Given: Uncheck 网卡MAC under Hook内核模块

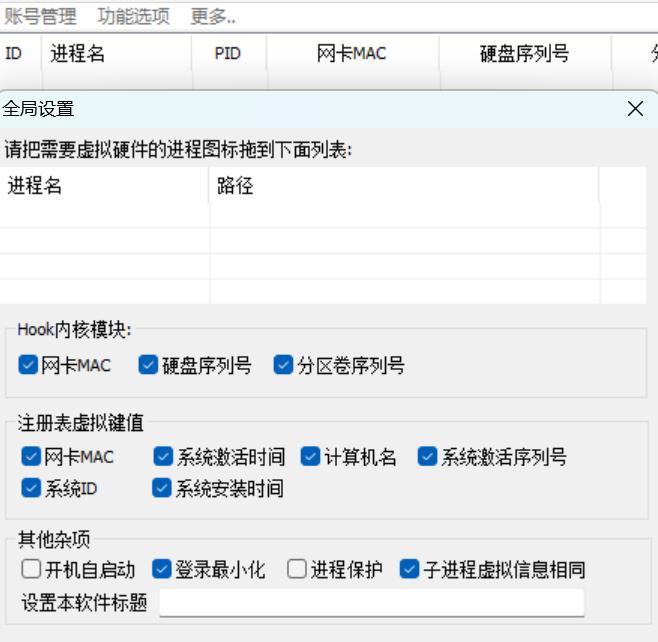Looking at the screenshot, I should tap(28, 365).
